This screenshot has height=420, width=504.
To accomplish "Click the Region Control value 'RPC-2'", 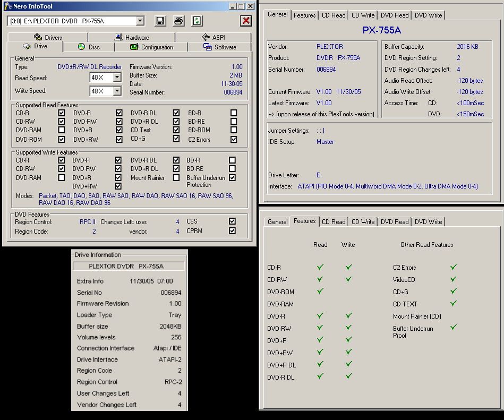I will pos(173,382).
